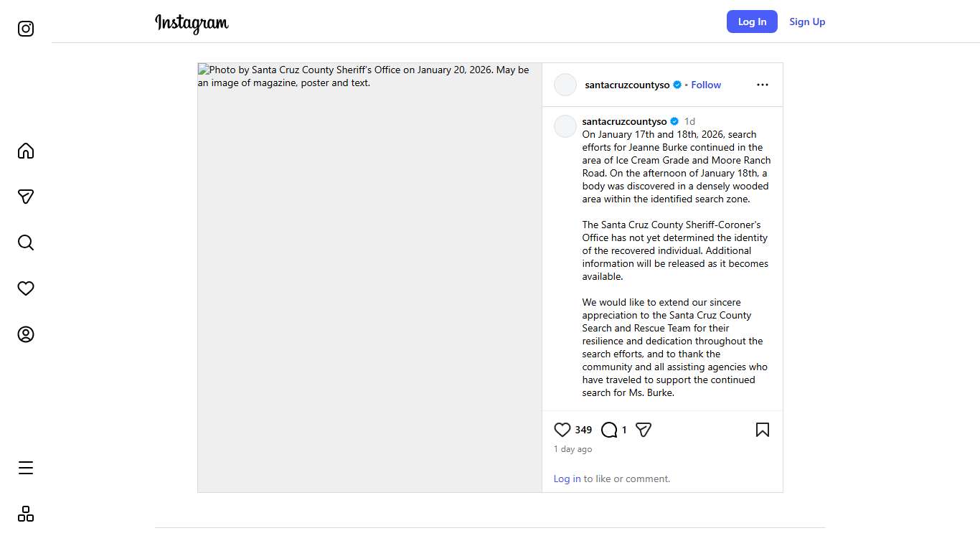Open Messages paper plane sidebar icon
Image resolution: width=980 pixels, height=551 pixels.
(x=26, y=197)
